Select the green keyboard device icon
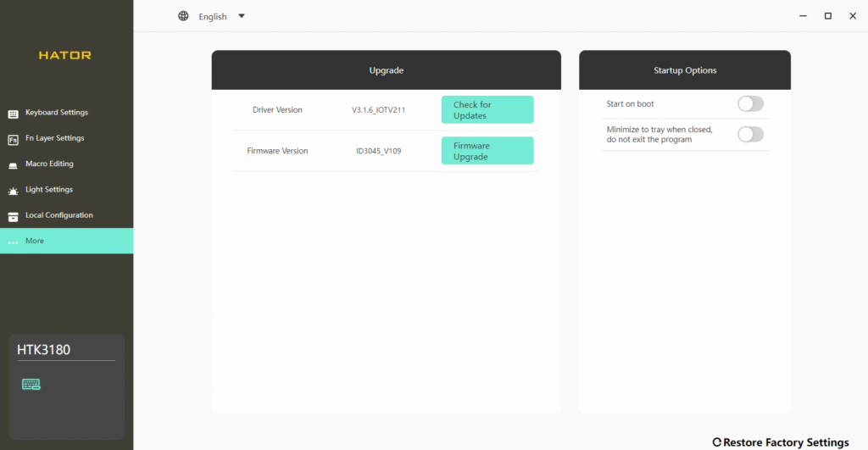Viewport: 868px width, 450px height. coord(31,385)
